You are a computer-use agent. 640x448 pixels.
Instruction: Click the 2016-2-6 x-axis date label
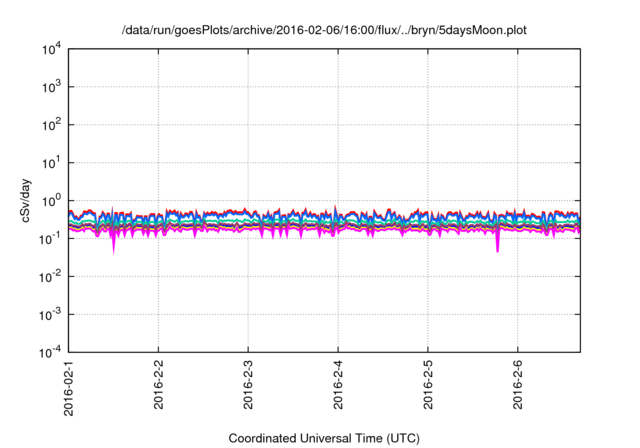[x=518, y=384]
